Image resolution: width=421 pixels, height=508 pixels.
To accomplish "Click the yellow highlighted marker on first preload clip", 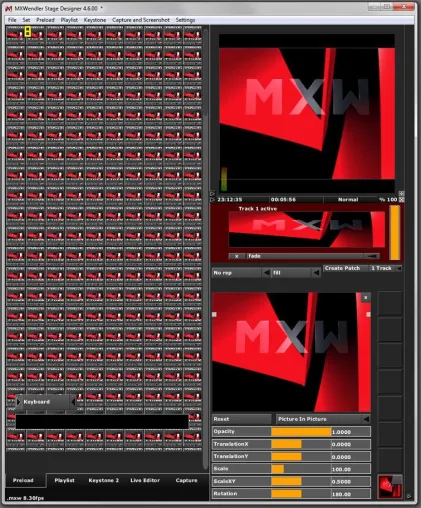I will (x=28, y=32).
